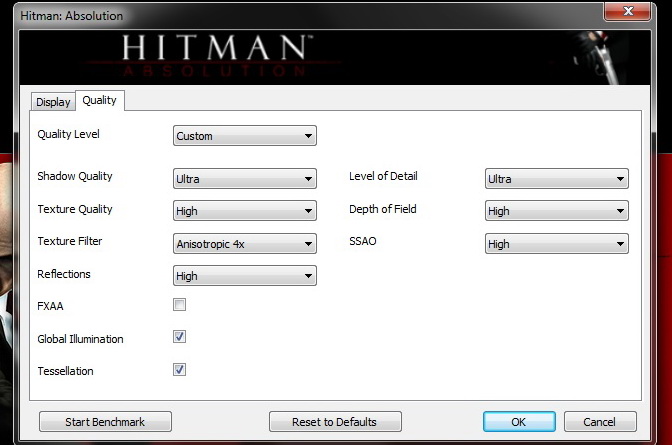Open the SSAO dropdown
This screenshot has width=672, height=445.
point(557,244)
